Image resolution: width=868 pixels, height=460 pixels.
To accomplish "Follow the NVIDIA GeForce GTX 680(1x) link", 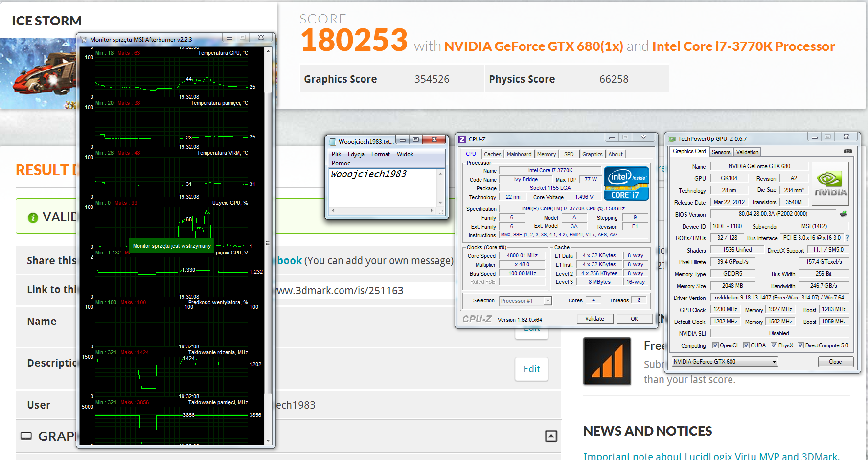I will 534,46.
